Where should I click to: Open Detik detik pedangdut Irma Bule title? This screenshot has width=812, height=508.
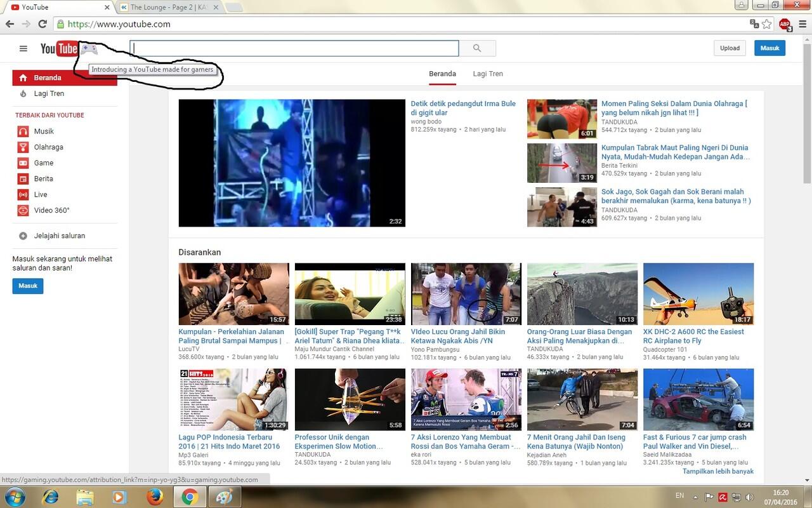pyautogui.click(x=463, y=108)
